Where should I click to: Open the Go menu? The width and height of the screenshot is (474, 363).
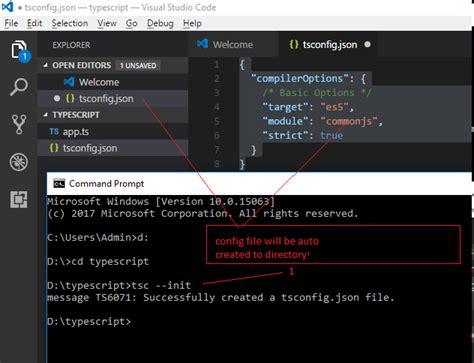[x=132, y=23]
